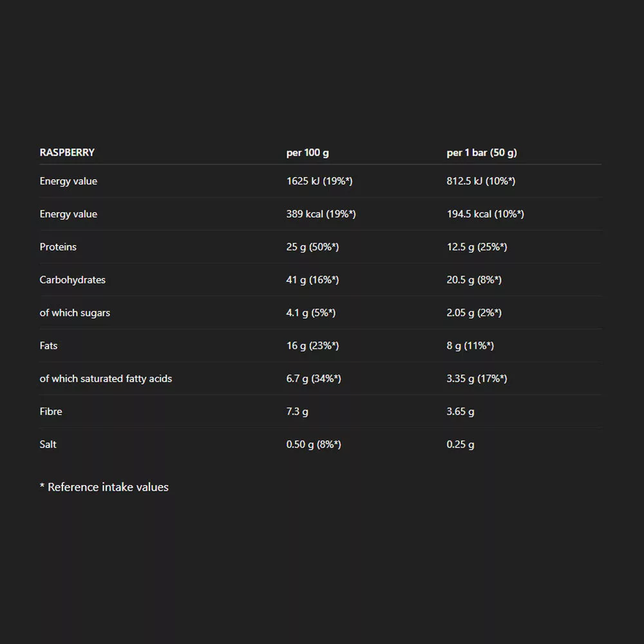Select the 812.5 kJ per-bar energy cell

480,181
